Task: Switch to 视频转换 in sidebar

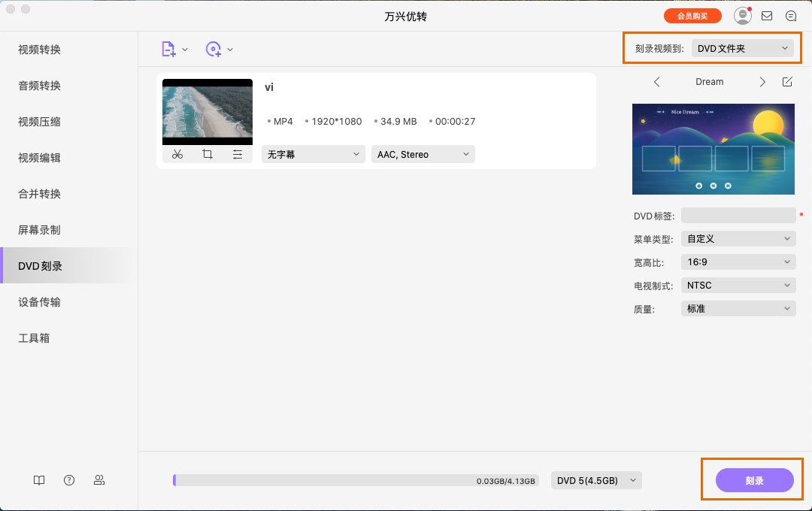Action: coord(40,50)
